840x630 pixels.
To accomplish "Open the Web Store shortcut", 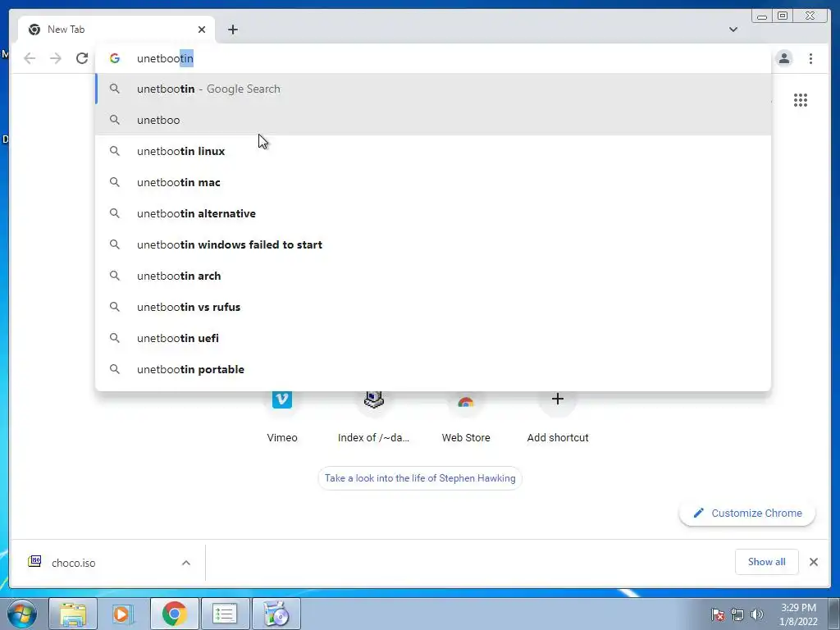I will [x=466, y=416].
